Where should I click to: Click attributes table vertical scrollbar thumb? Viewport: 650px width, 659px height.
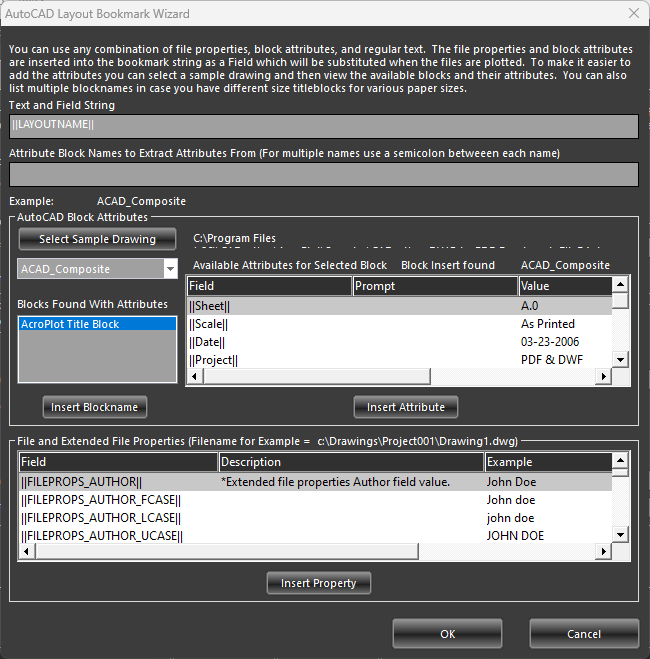coord(620,301)
